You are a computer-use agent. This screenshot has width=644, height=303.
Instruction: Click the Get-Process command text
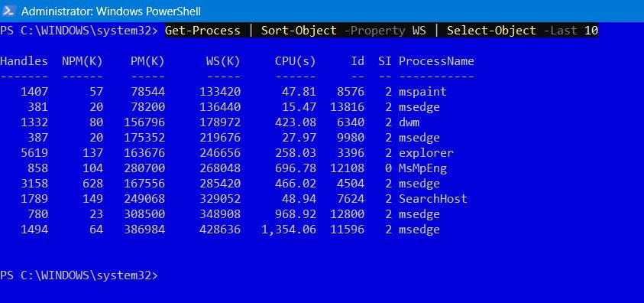(202, 31)
